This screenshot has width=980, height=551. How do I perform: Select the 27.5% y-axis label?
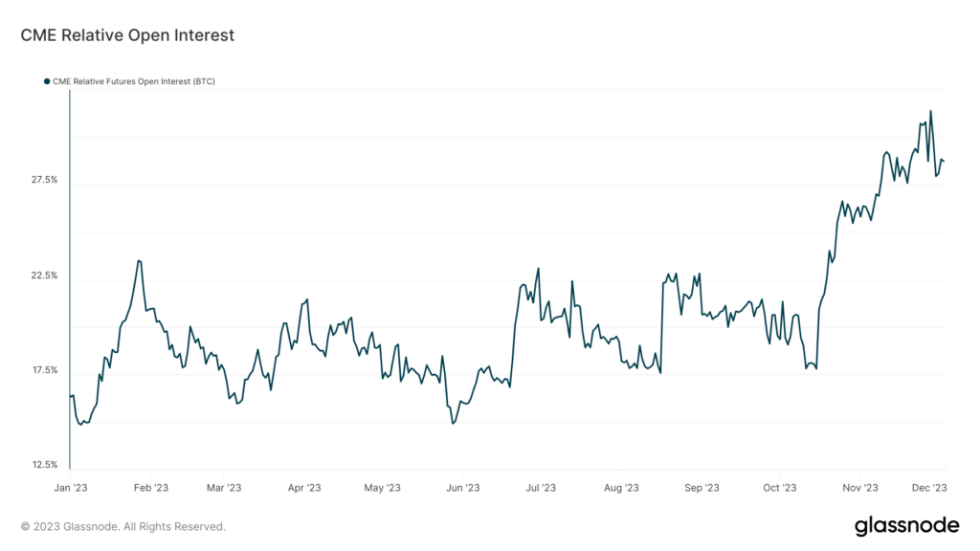click(44, 180)
